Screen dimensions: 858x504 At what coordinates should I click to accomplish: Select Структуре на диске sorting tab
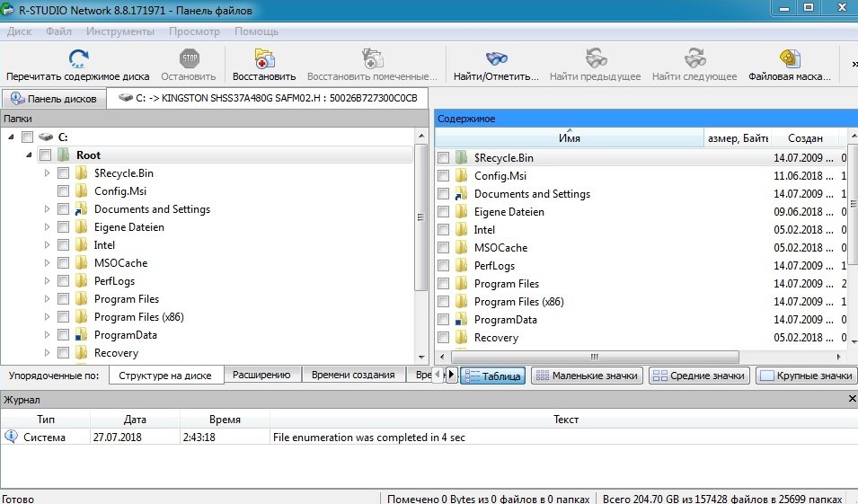tap(165, 376)
